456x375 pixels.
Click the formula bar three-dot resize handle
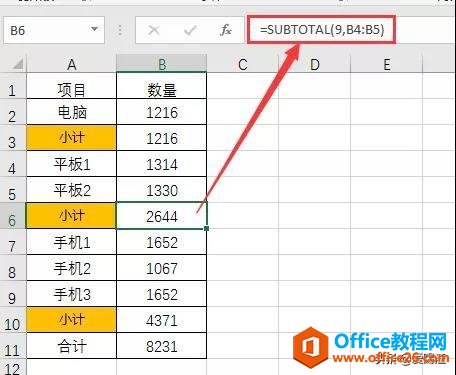point(120,30)
